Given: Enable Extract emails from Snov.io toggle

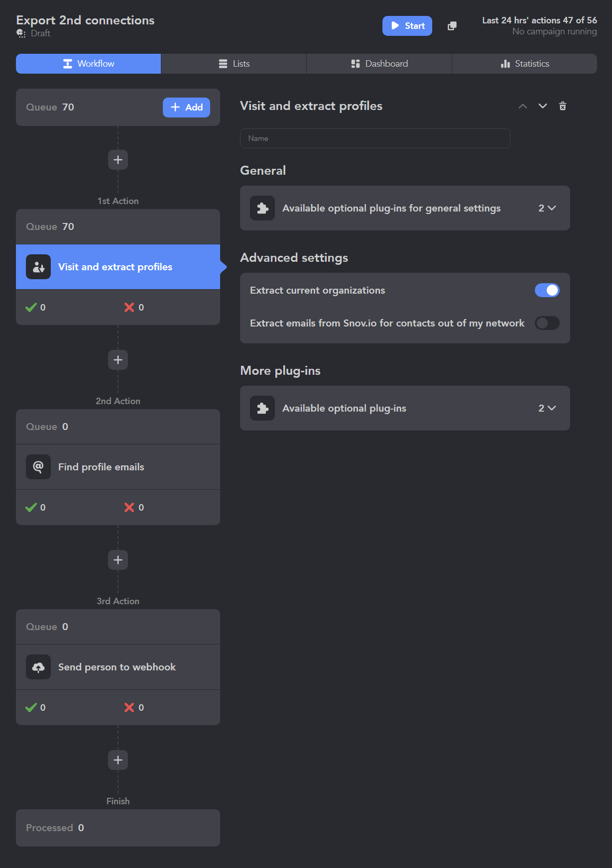Looking at the screenshot, I should (x=547, y=323).
